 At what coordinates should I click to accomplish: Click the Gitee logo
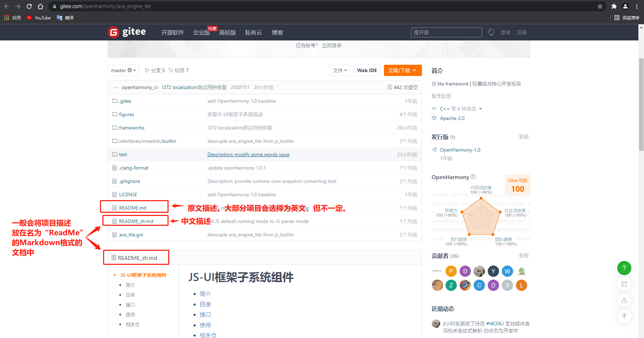pos(127,32)
